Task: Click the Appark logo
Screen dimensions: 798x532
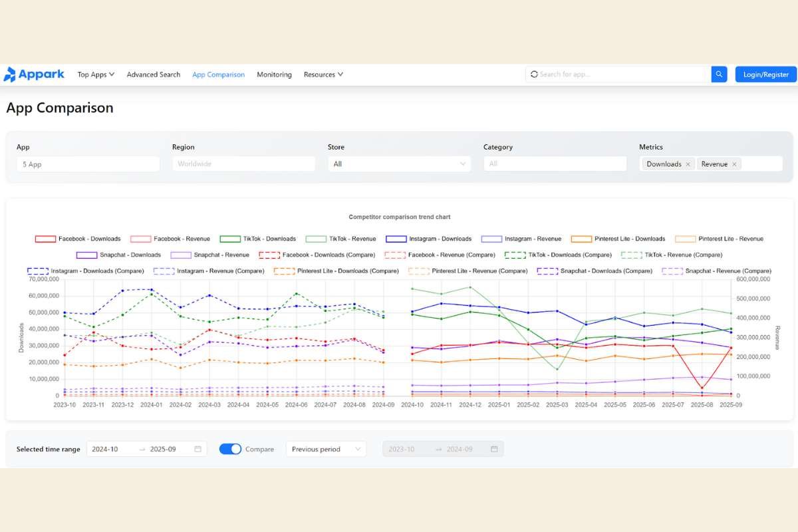Action: [x=35, y=74]
